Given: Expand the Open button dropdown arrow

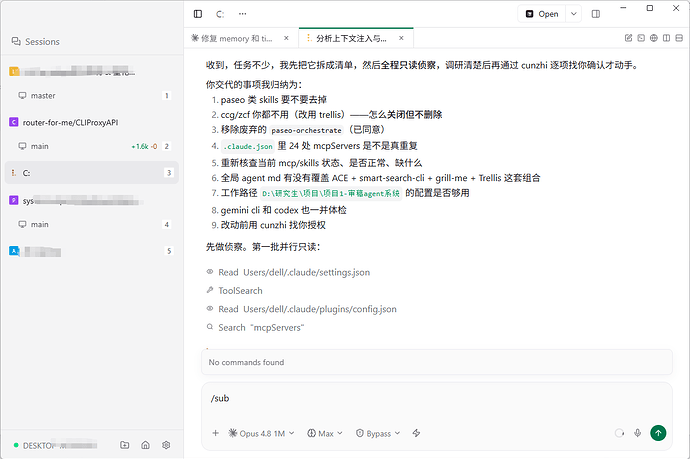Looking at the screenshot, I should pos(574,14).
